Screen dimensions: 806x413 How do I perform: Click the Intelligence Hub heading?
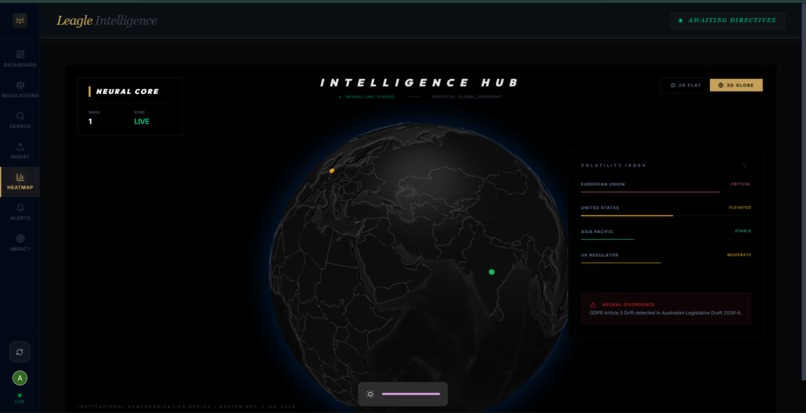(x=419, y=83)
